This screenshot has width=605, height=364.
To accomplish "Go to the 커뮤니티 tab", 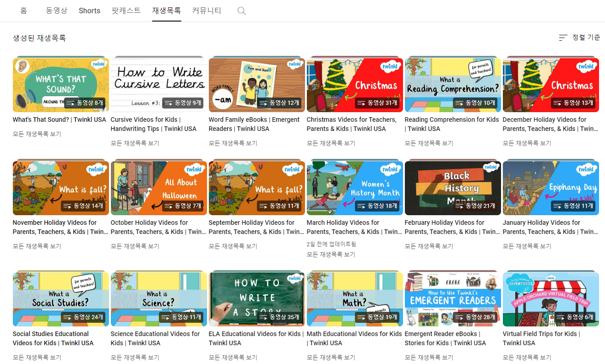I will [207, 11].
